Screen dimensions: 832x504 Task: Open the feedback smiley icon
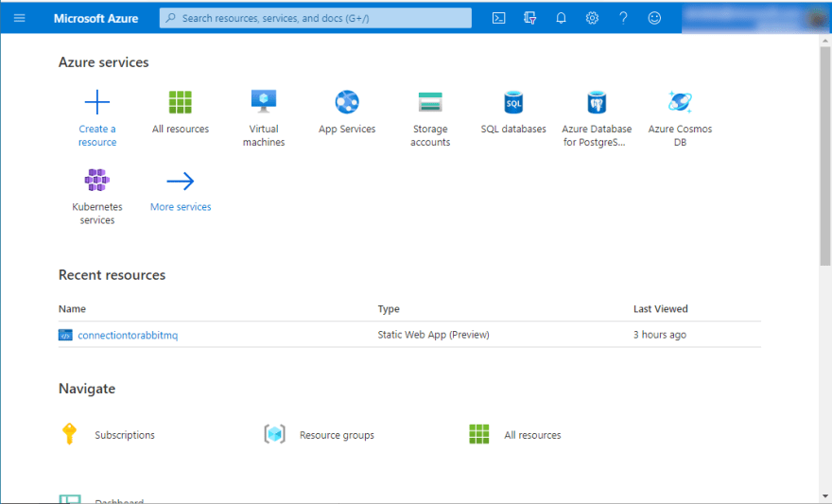tap(654, 18)
